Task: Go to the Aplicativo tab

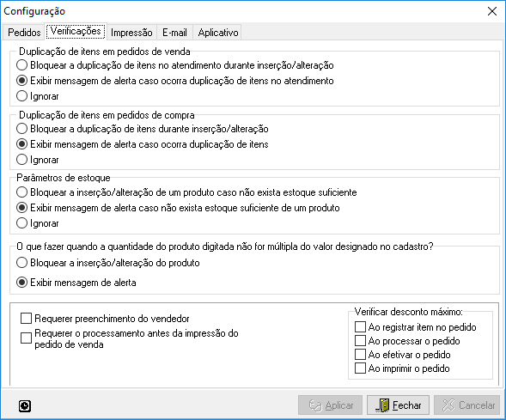Action: pos(218,33)
